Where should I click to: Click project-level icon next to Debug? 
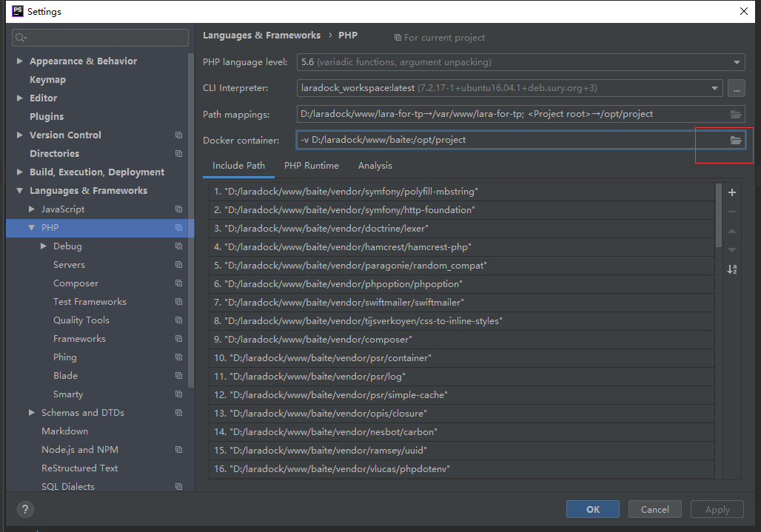tap(178, 246)
